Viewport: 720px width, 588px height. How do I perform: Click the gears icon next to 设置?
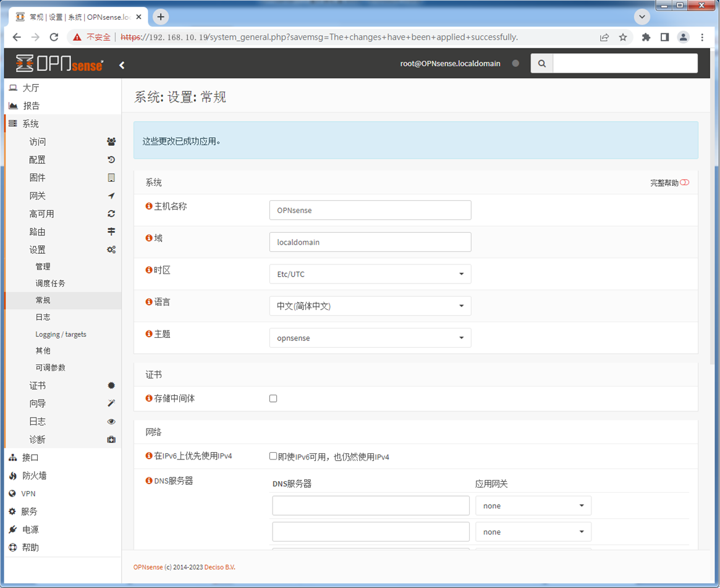click(111, 250)
